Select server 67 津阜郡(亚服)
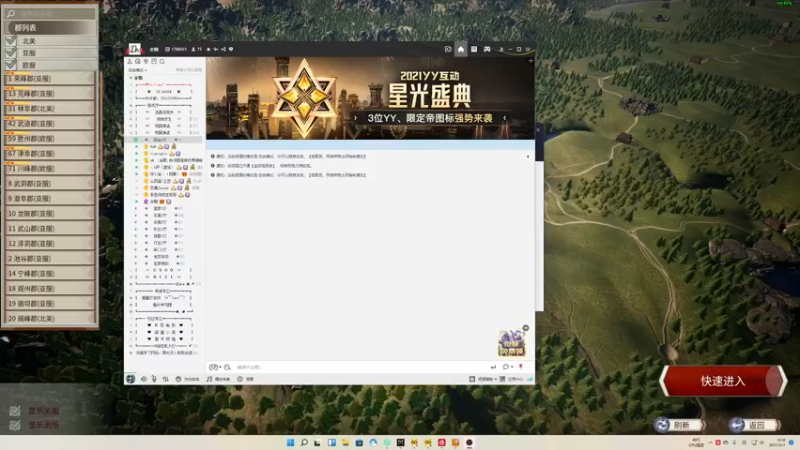The image size is (800, 450). click(50, 154)
